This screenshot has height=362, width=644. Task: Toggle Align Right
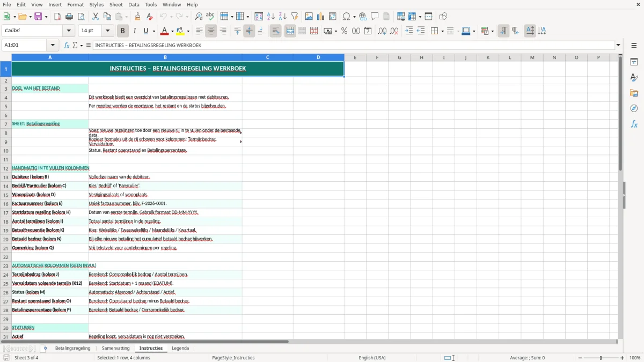[223, 31]
